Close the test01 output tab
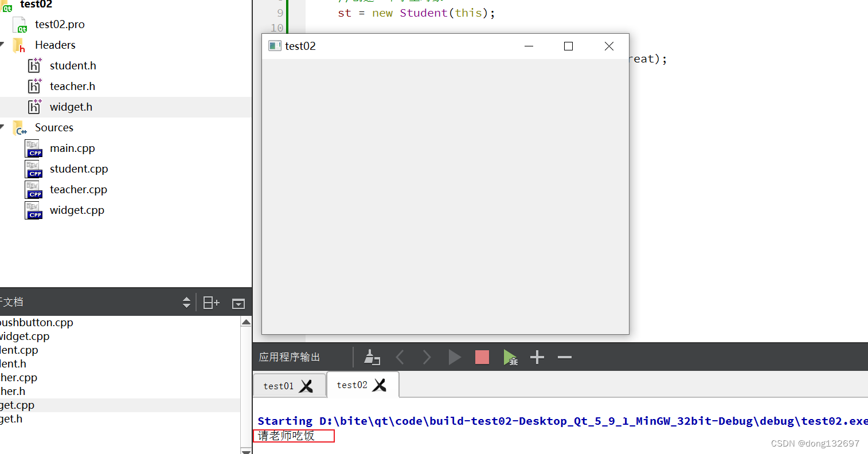868x454 pixels. (x=307, y=386)
